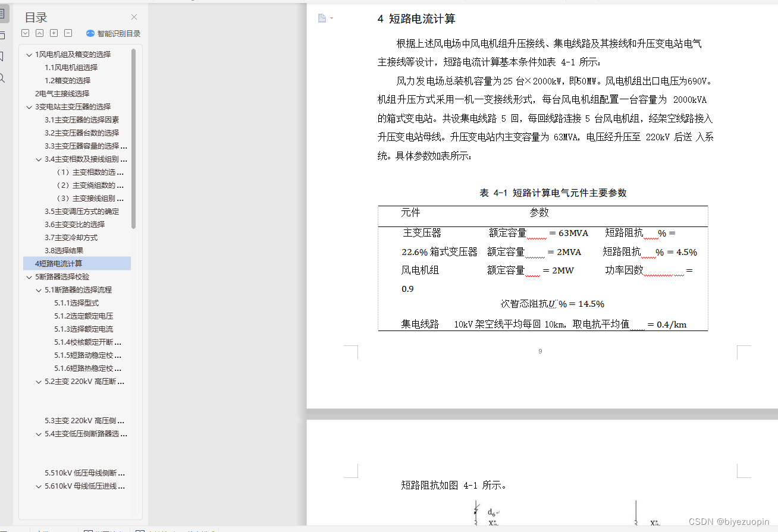Close the 目录 navigation panel
Image resolution: width=778 pixels, height=532 pixels.
(134, 17)
